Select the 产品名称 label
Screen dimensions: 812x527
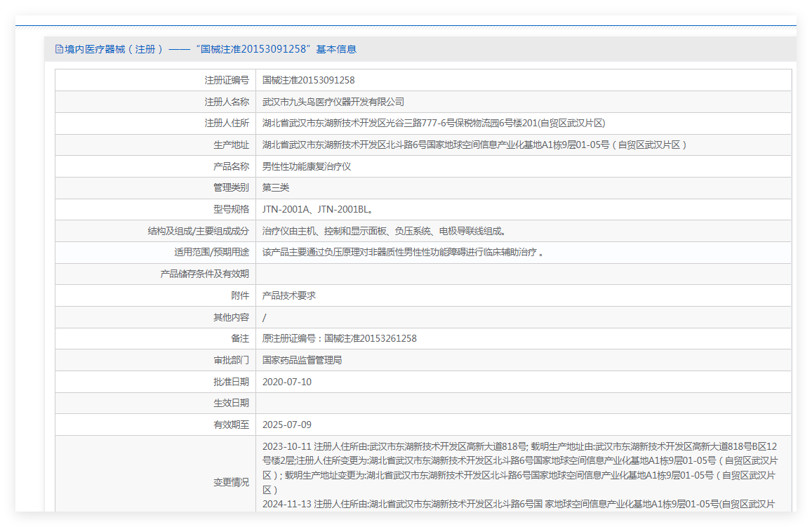[231, 167]
